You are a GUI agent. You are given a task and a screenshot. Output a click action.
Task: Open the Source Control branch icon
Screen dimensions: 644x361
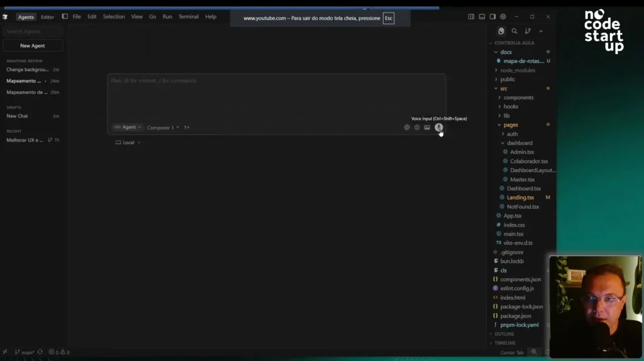coord(528,31)
